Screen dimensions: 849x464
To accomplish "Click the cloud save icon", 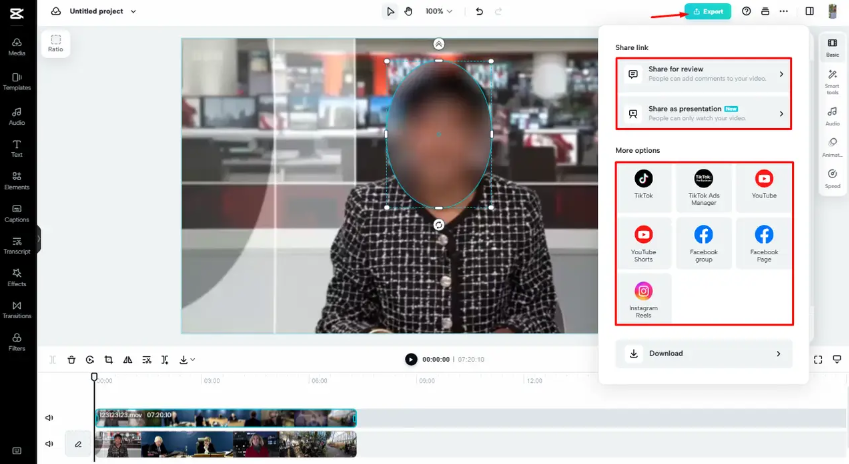I will [x=56, y=11].
